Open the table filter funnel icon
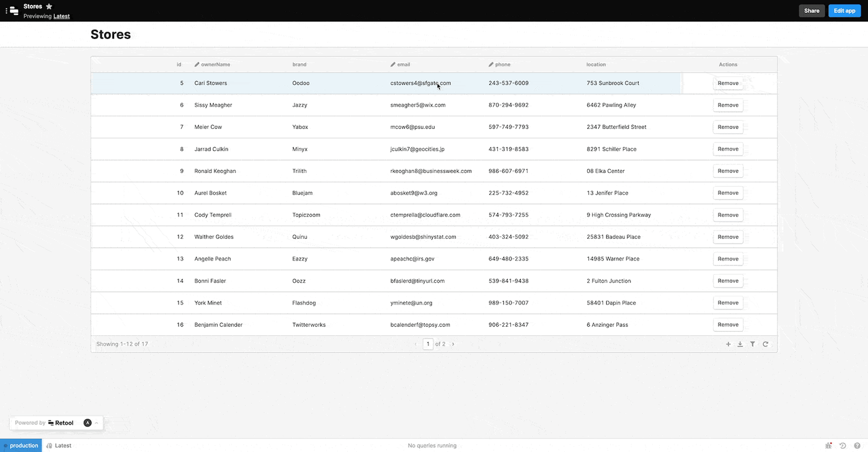Viewport: 868px width, 452px height. pos(753,344)
